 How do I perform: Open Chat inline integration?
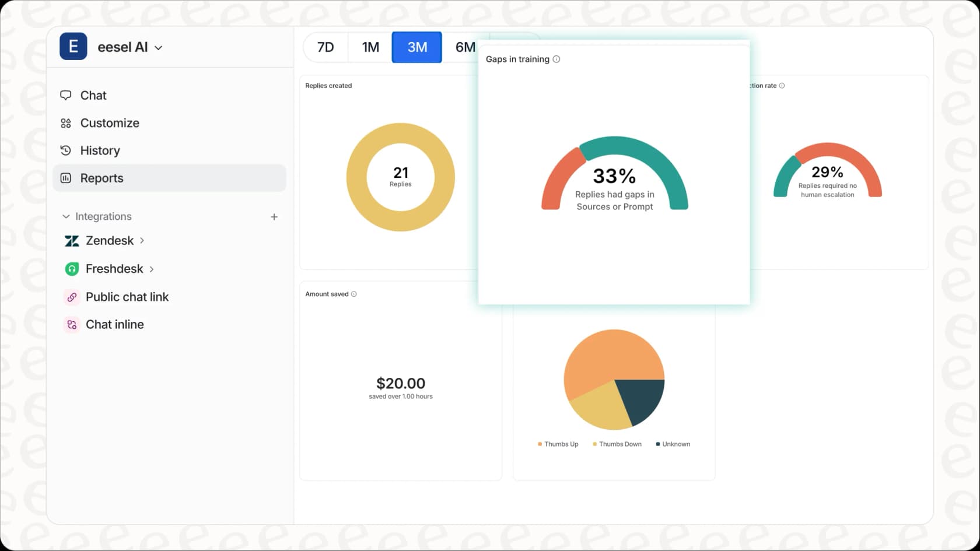[115, 324]
